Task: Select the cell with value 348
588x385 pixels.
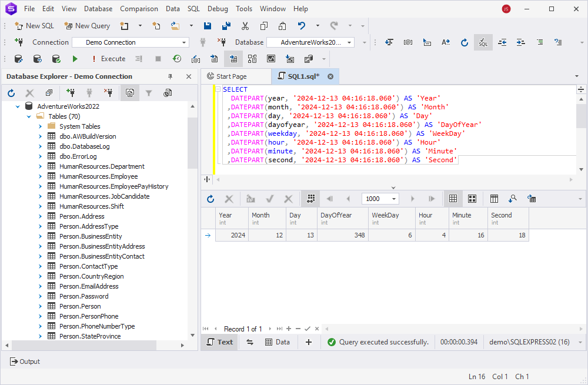Action: tap(343, 236)
